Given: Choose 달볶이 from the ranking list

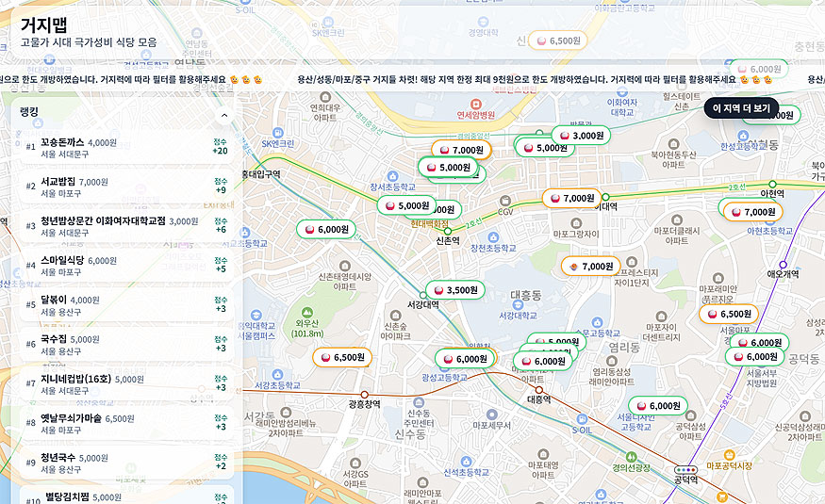Looking at the screenshot, I should click(123, 306).
